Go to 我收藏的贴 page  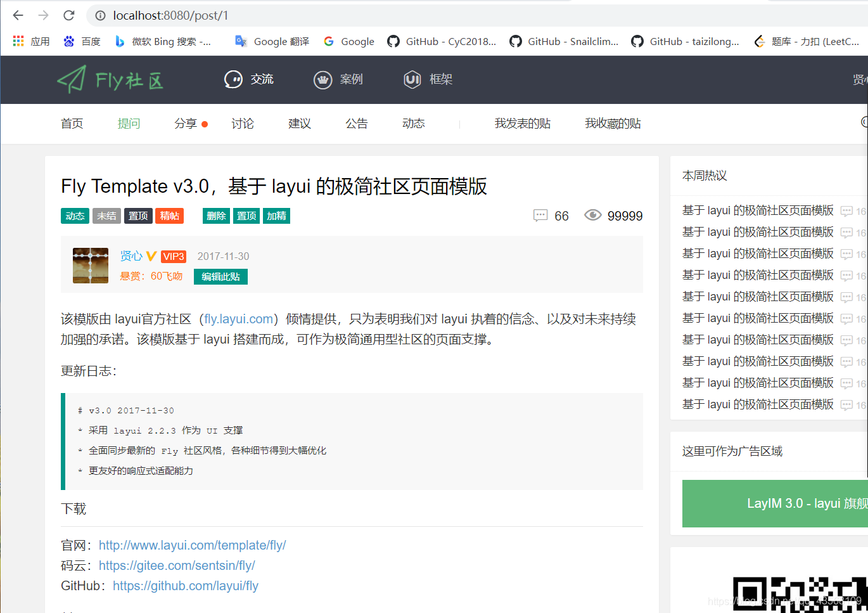tap(612, 124)
